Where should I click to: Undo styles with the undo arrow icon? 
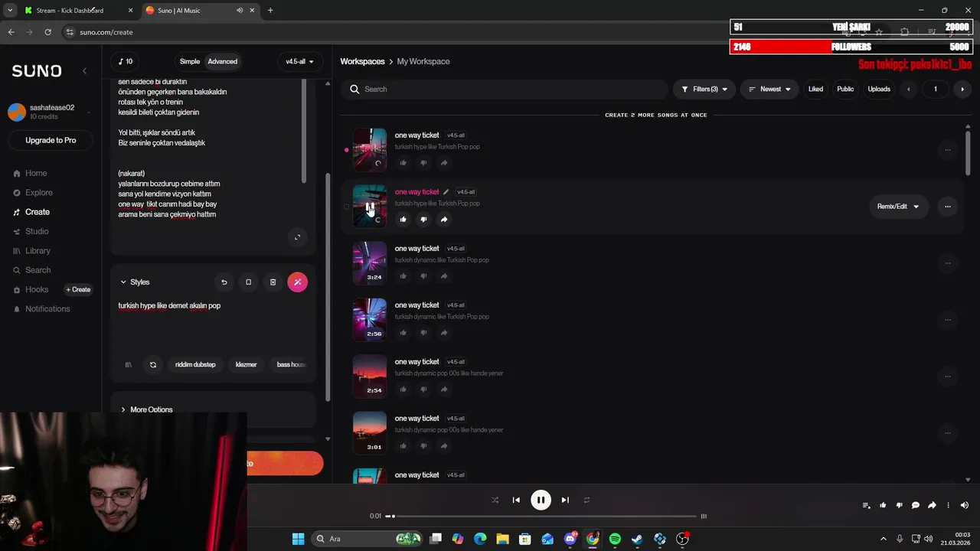click(224, 282)
